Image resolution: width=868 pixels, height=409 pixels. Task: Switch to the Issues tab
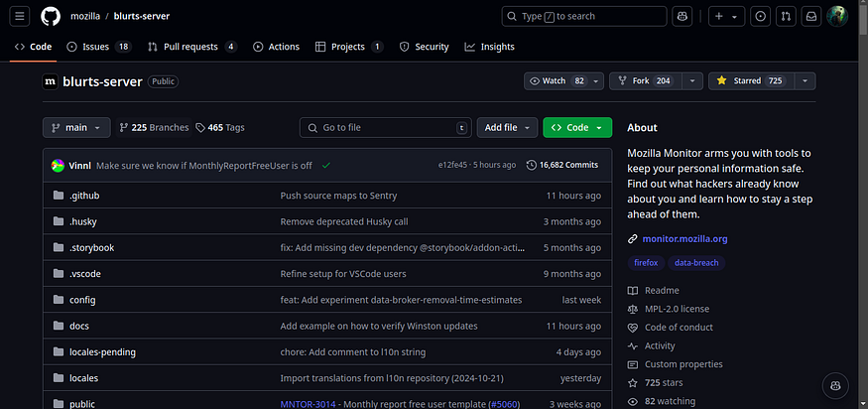[99, 47]
